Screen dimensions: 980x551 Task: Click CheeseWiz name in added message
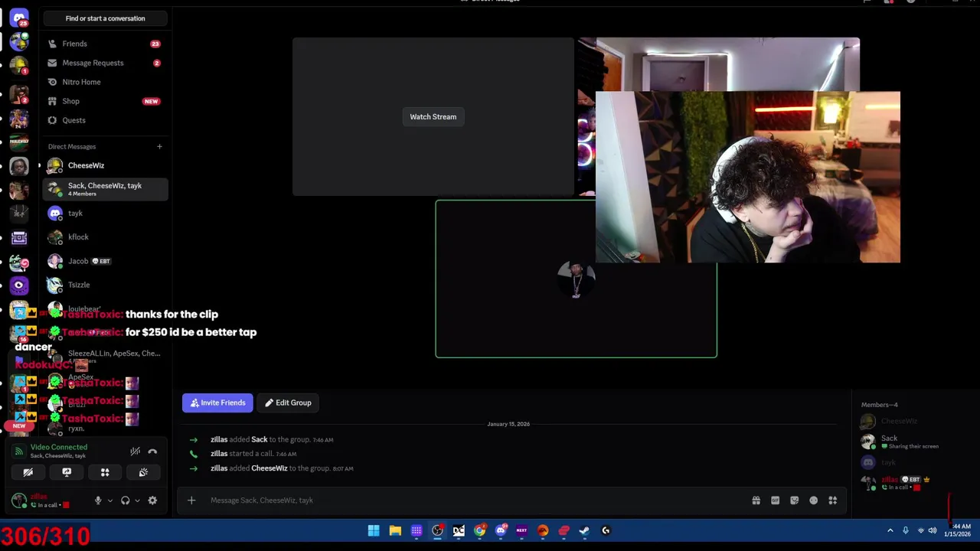coord(269,468)
